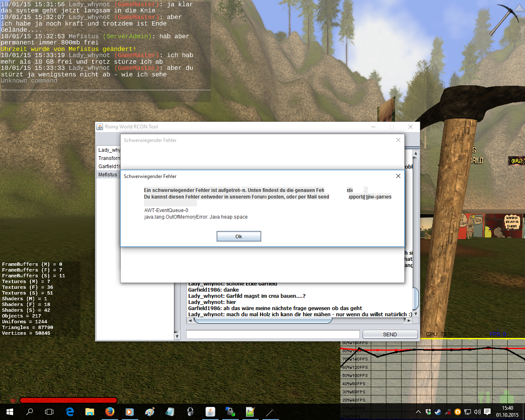Click the SEND button in RCON Tool
The image size is (525, 420).
tap(390, 334)
